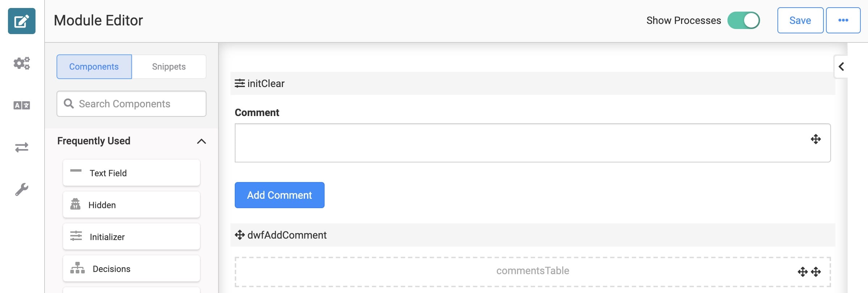Open the wrench tools icon in sidebar
The image size is (868, 293).
click(22, 189)
